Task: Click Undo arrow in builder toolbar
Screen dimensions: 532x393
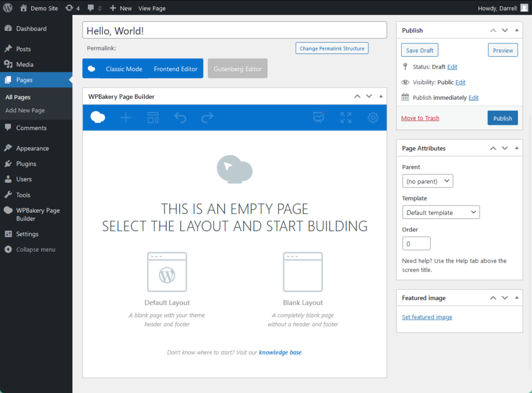Action: pos(180,118)
